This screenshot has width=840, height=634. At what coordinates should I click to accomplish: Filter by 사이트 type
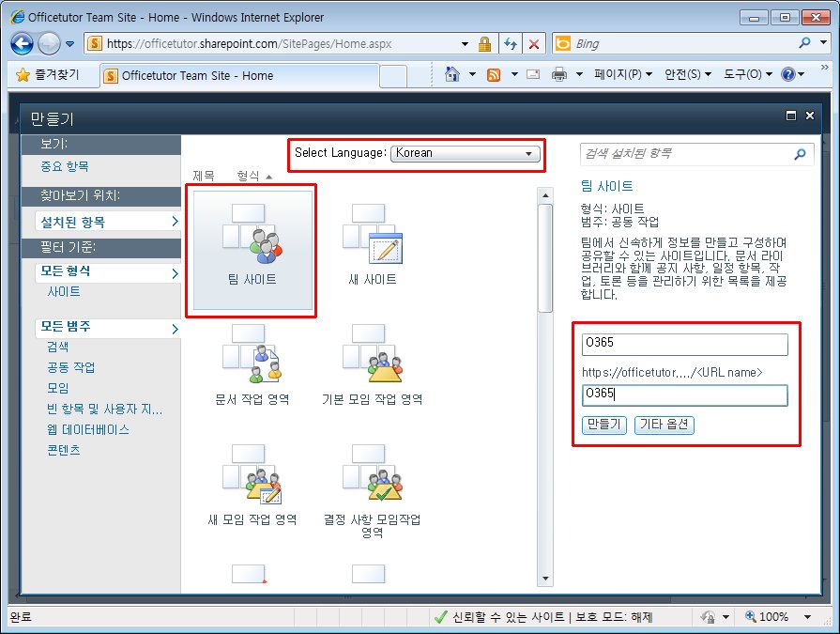(x=64, y=291)
